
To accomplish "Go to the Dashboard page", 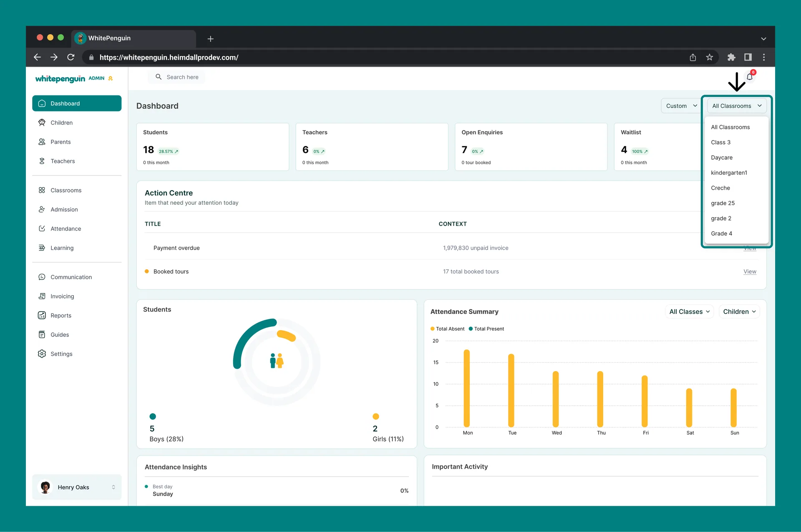I will pos(77,103).
